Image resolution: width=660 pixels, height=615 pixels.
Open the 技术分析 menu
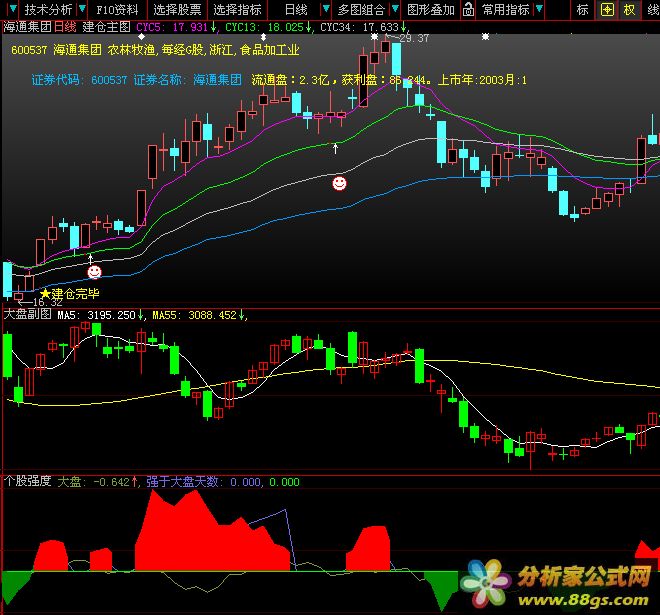[48, 9]
